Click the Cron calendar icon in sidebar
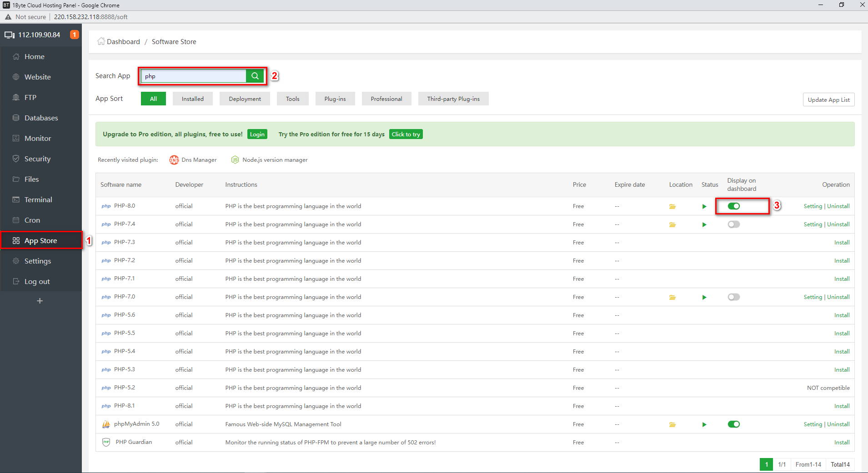The height and width of the screenshot is (473, 868). coord(16,220)
